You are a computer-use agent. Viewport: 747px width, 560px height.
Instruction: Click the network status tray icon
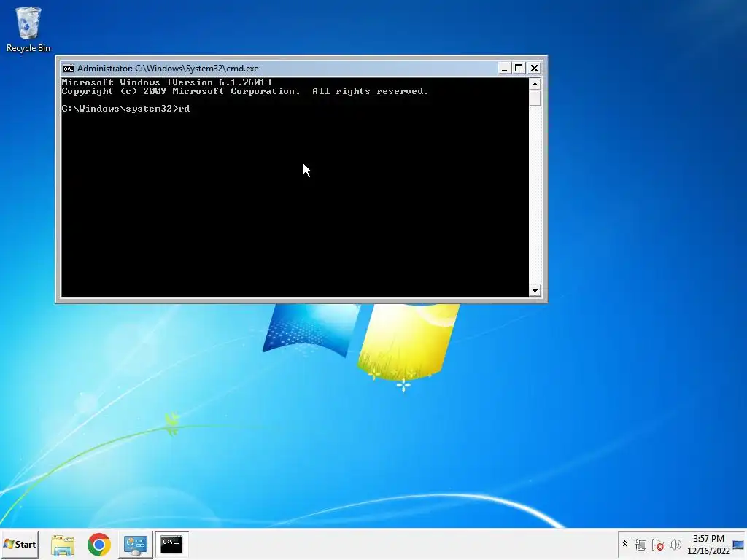(640, 544)
